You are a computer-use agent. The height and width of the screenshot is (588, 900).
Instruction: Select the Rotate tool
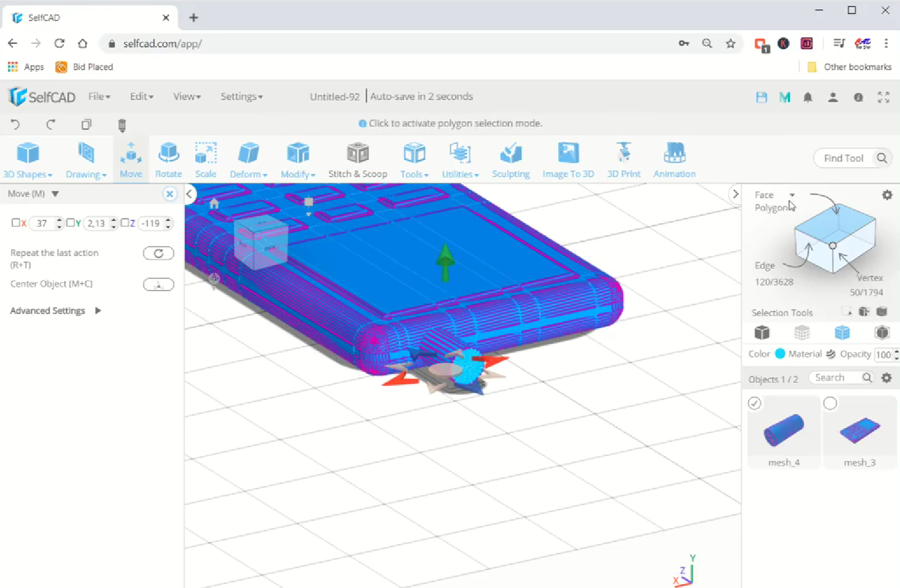(x=168, y=160)
